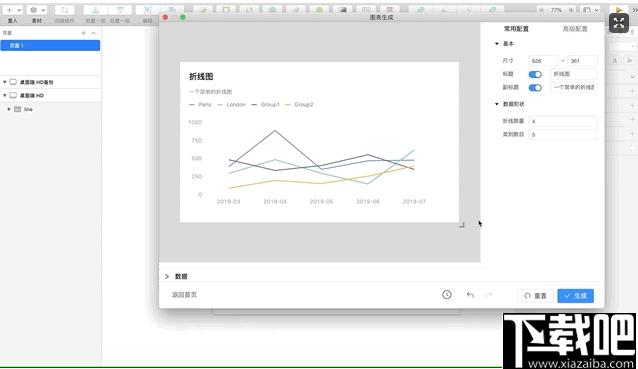Click the add page plus icon
638x369 pixels.
point(83,33)
